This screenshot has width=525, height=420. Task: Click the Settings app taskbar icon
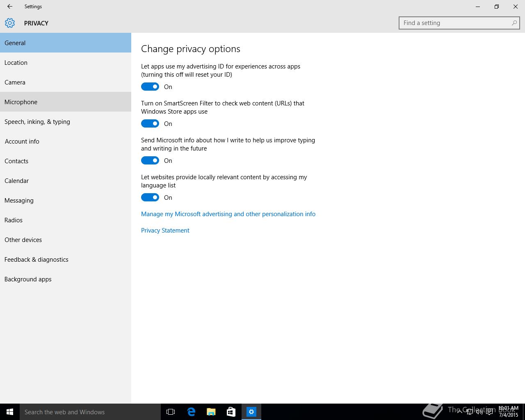click(x=251, y=412)
